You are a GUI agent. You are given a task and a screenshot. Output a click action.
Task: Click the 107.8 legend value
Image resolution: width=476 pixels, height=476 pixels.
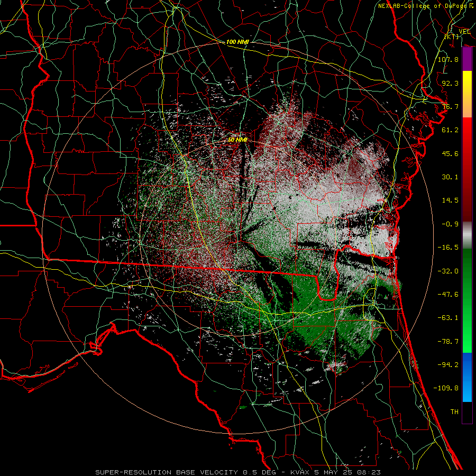[x=448, y=59]
